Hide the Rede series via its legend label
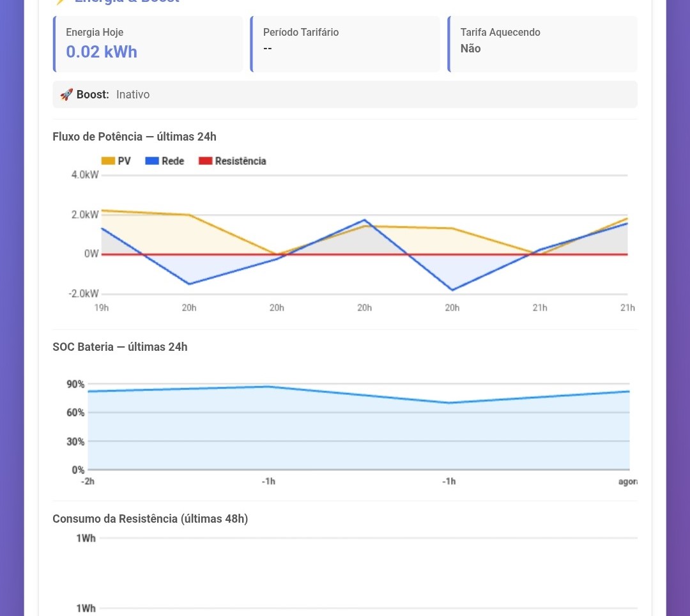 coord(172,161)
